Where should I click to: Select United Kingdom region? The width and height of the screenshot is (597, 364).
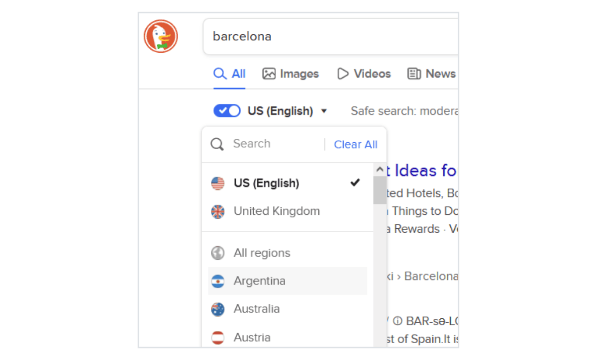[x=288, y=211]
